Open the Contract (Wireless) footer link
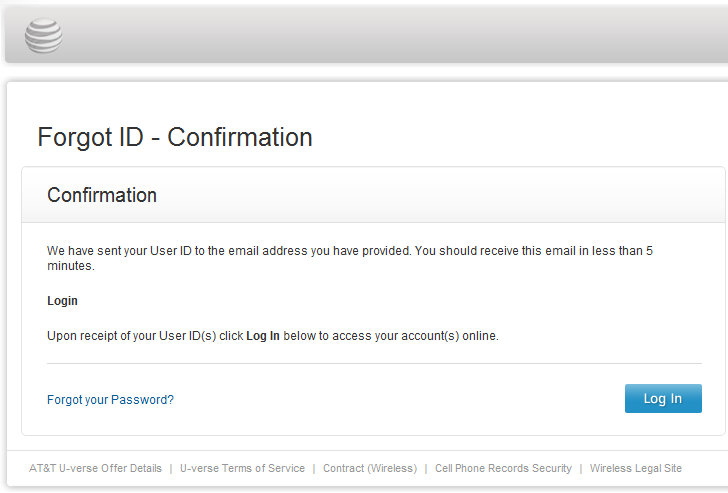 pos(370,468)
